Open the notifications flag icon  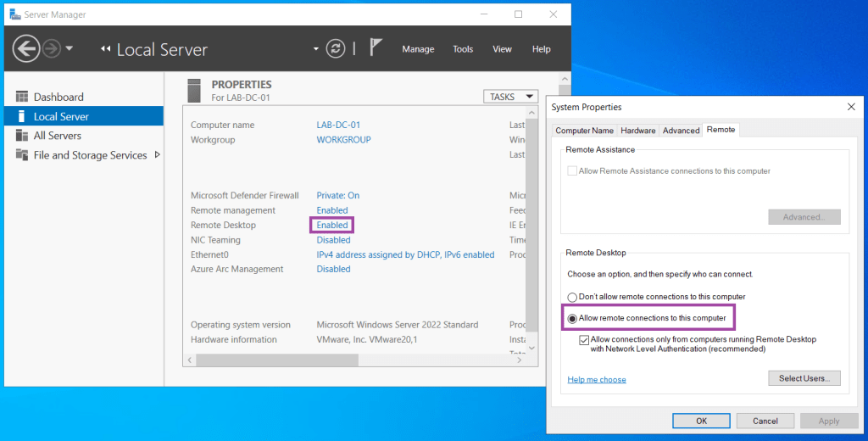tap(377, 48)
